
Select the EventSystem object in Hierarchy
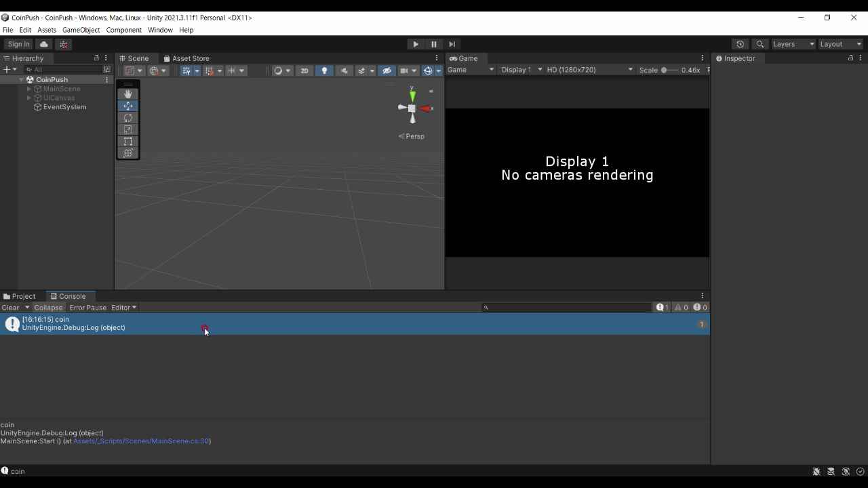[x=65, y=107]
